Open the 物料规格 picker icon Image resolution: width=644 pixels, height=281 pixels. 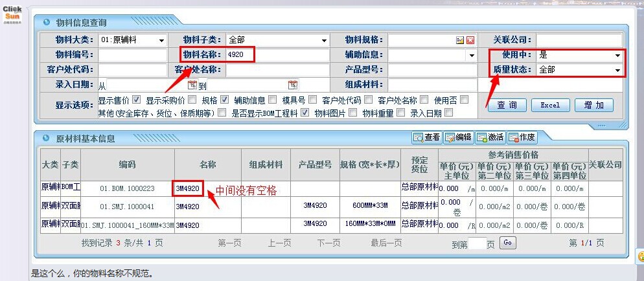coord(460,40)
